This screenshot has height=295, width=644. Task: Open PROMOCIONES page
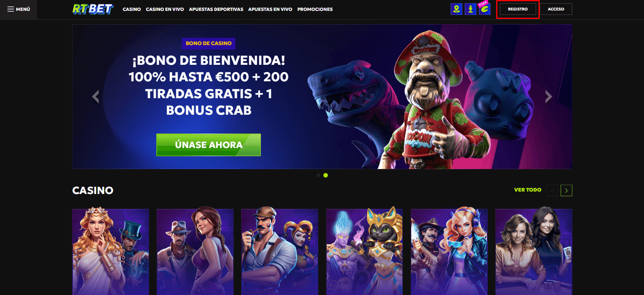click(315, 9)
